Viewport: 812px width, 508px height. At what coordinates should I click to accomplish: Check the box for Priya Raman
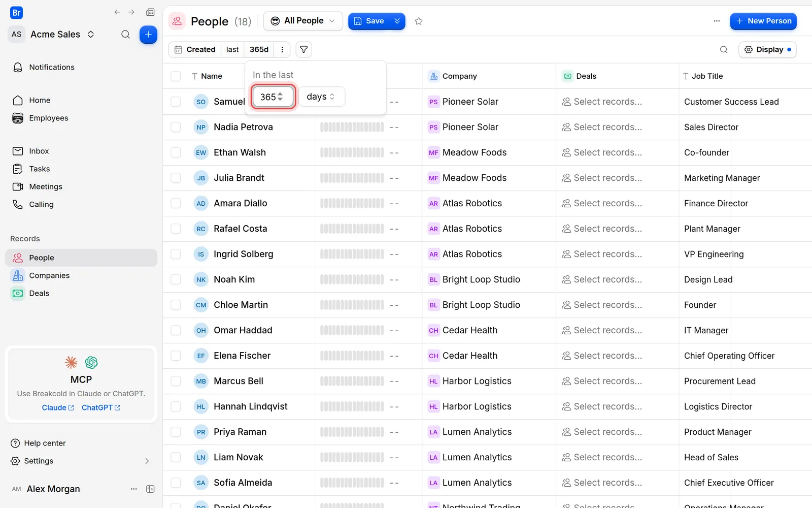tap(176, 432)
